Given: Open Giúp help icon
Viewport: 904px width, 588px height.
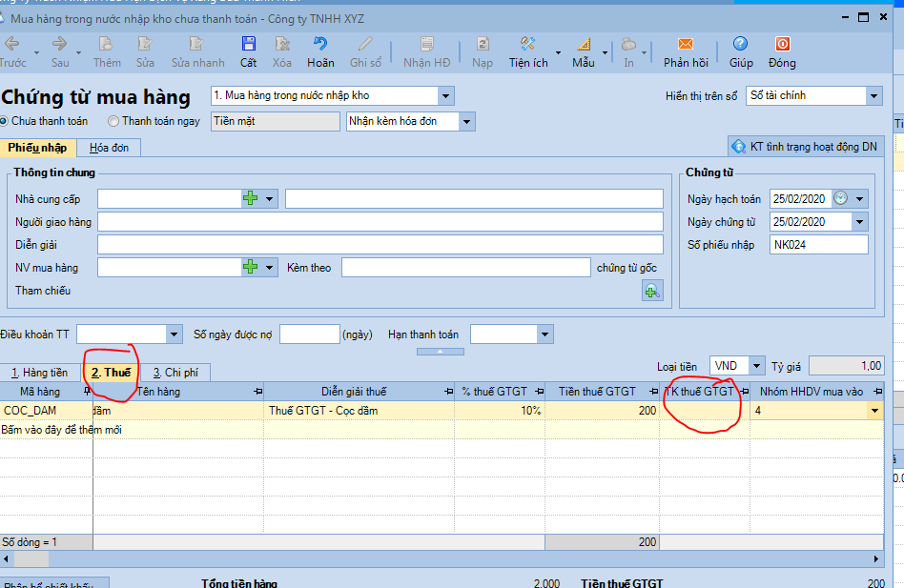Looking at the screenshot, I should (740, 45).
